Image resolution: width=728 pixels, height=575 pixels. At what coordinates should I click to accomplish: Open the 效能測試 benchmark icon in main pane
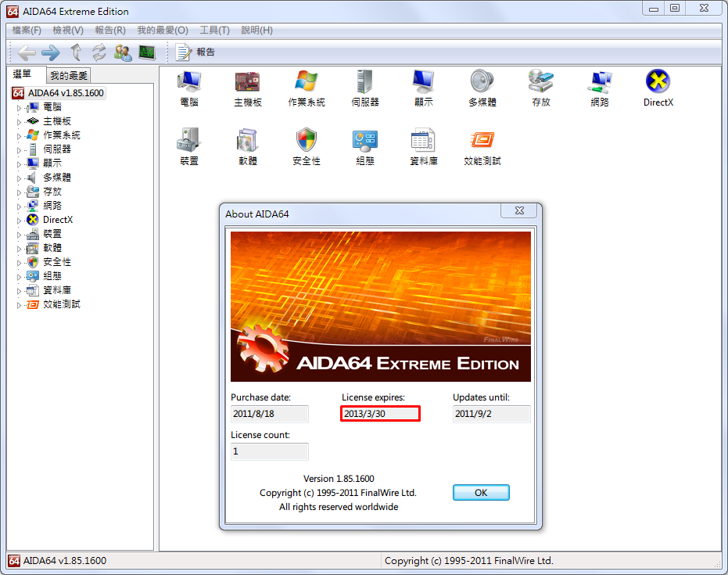pos(482,147)
